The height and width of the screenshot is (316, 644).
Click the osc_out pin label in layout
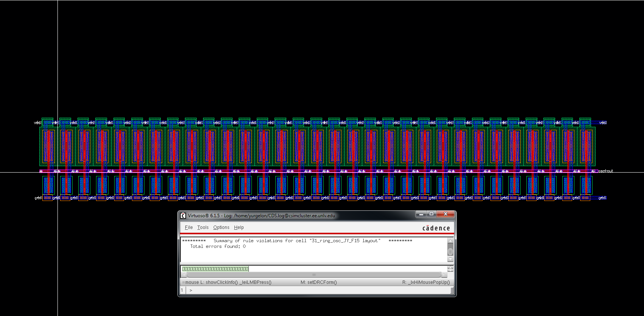[x=606, y=171]
